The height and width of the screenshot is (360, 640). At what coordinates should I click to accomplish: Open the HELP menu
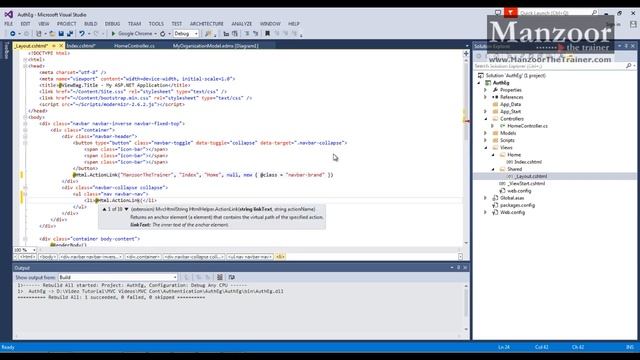[294, 24]
